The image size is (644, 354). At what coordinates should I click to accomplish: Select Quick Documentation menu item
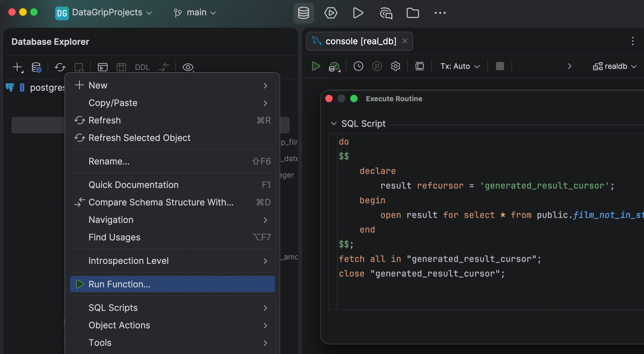point(172,185)
